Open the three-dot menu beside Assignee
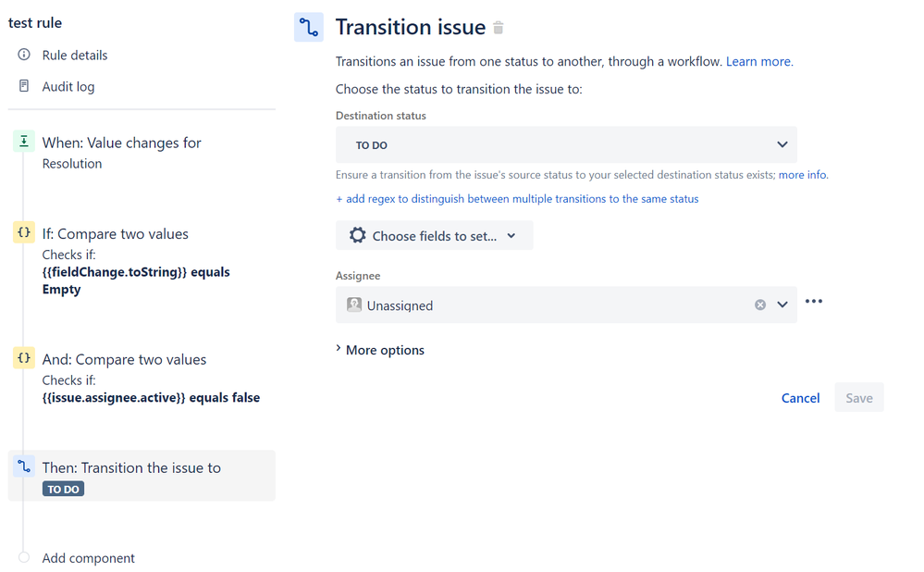This screenshot has width=924, height=572. [814, 302]
